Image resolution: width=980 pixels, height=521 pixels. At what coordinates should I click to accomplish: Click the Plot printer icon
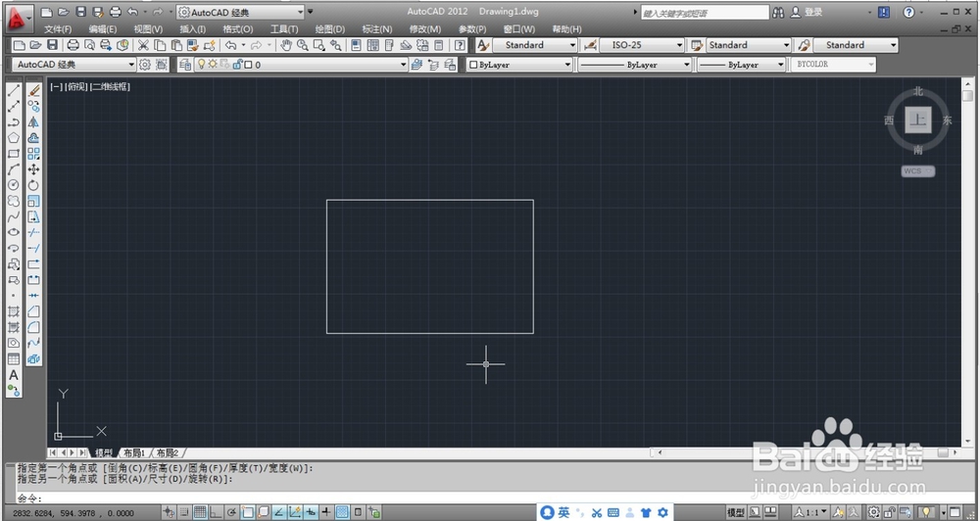click(73, 45)
